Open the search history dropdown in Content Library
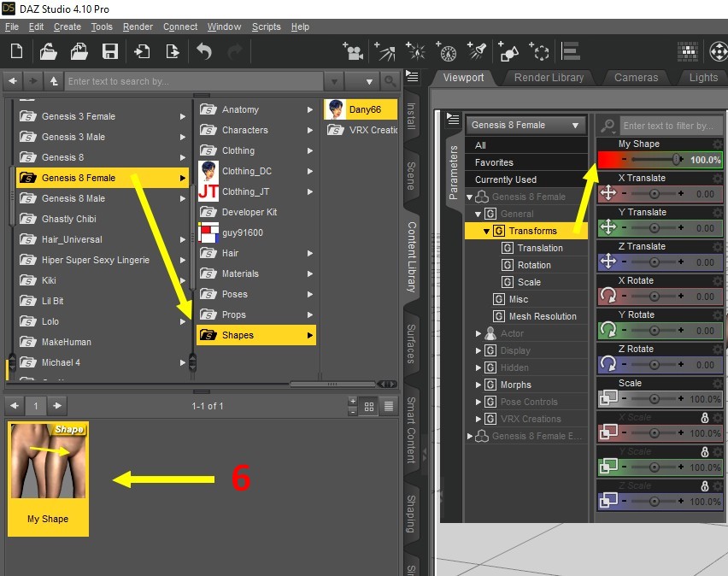 click(x=334, y=82)
